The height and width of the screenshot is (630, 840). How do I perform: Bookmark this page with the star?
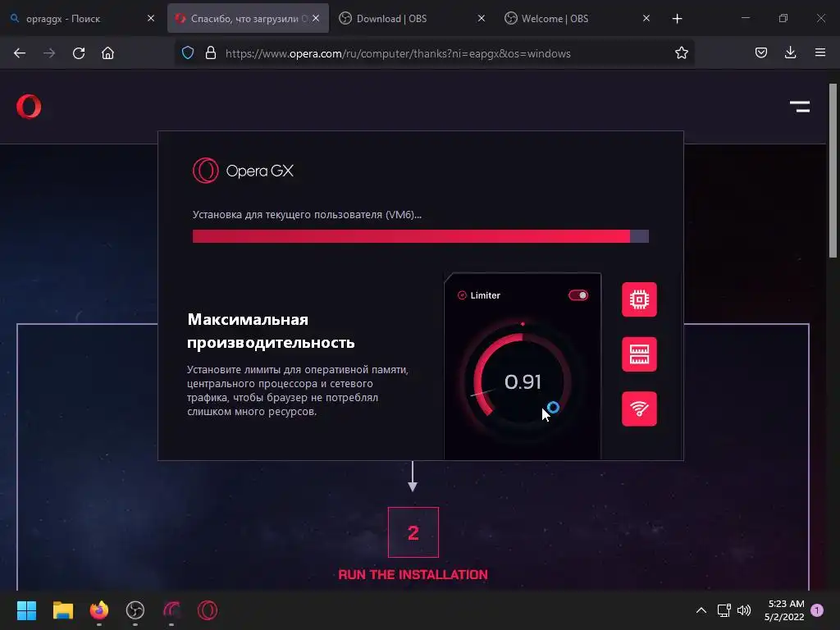point(682,53)
